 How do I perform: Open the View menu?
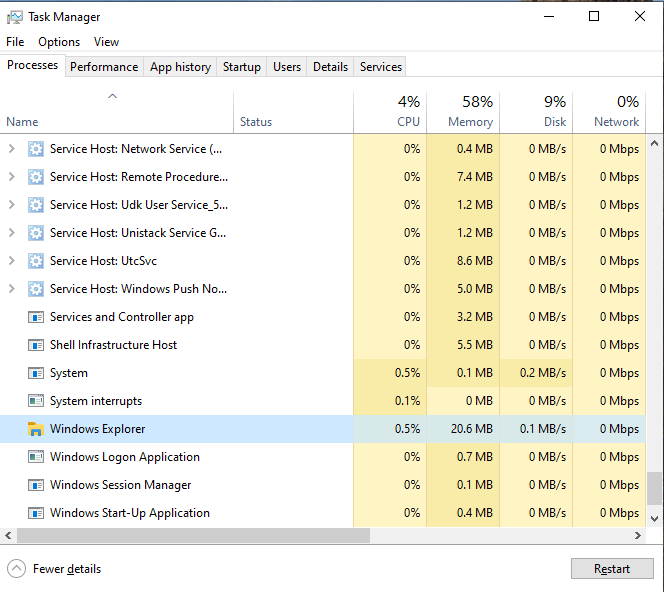106,42
